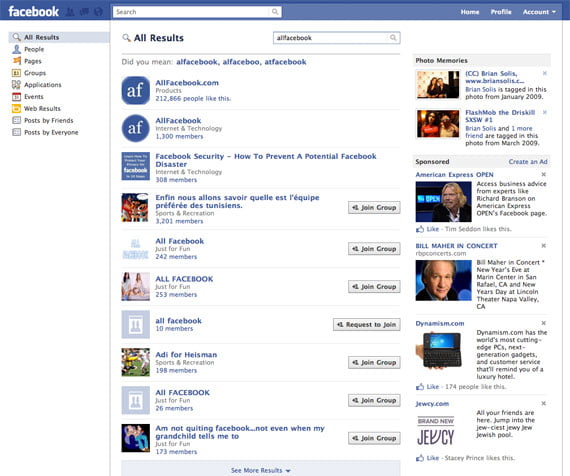
Task: Go to Profile in the header
Action: click(x=501, y=12)
